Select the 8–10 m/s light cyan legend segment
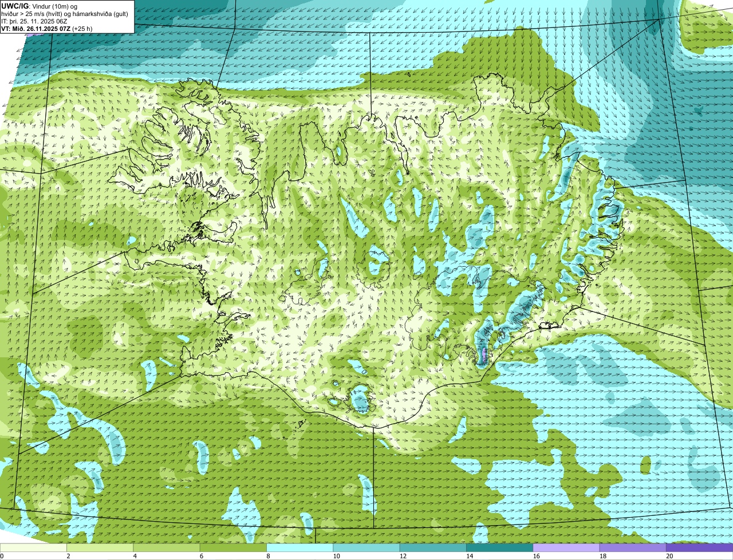 pos(299,548)
